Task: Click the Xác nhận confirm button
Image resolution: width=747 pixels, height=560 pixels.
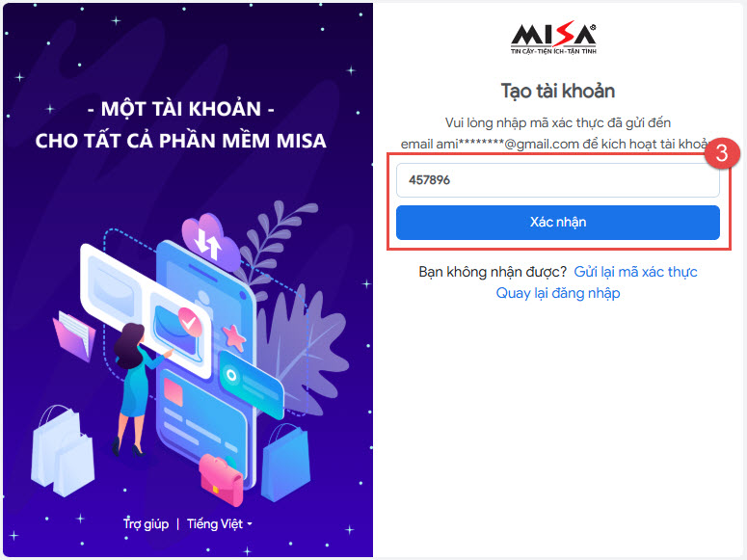Action: (x=557, y=222)
